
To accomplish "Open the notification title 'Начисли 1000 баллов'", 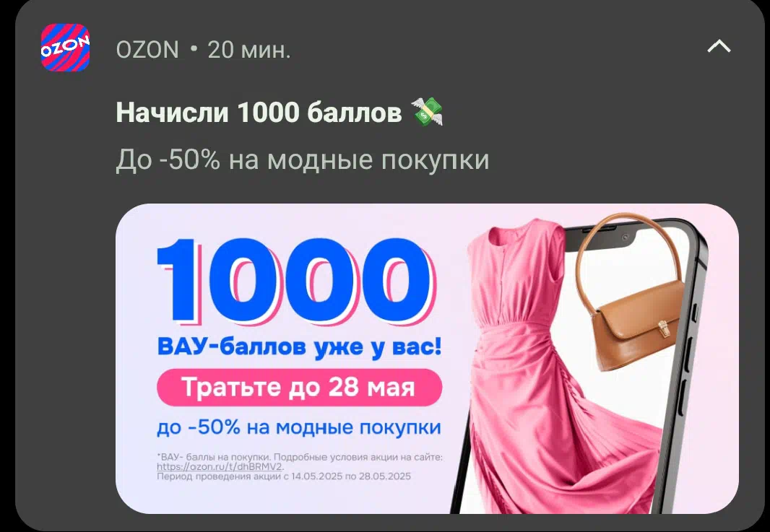I will [259, 112].
